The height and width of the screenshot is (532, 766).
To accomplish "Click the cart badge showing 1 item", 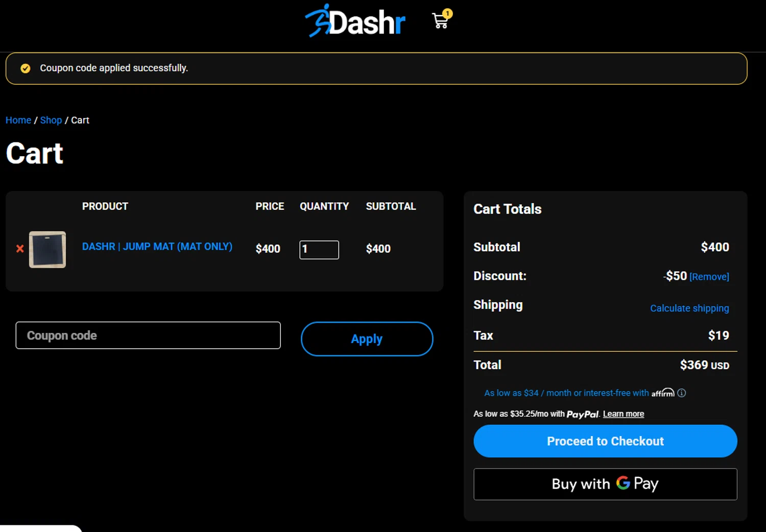I will tap(447, 13).
